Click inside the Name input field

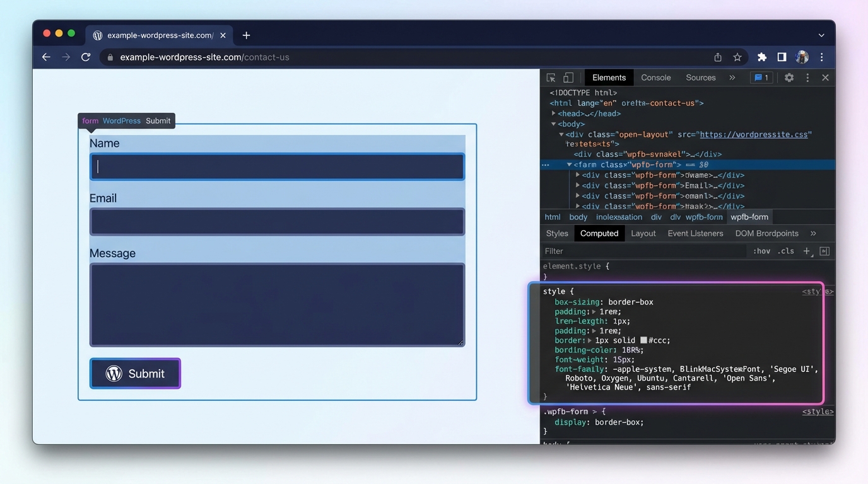click(276, 166)
